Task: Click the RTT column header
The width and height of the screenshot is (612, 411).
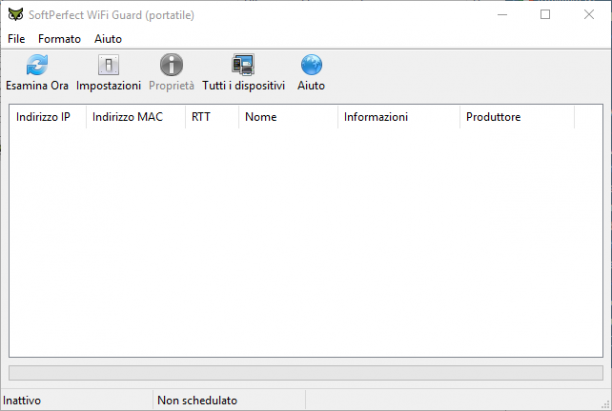Action: point(212,117)
